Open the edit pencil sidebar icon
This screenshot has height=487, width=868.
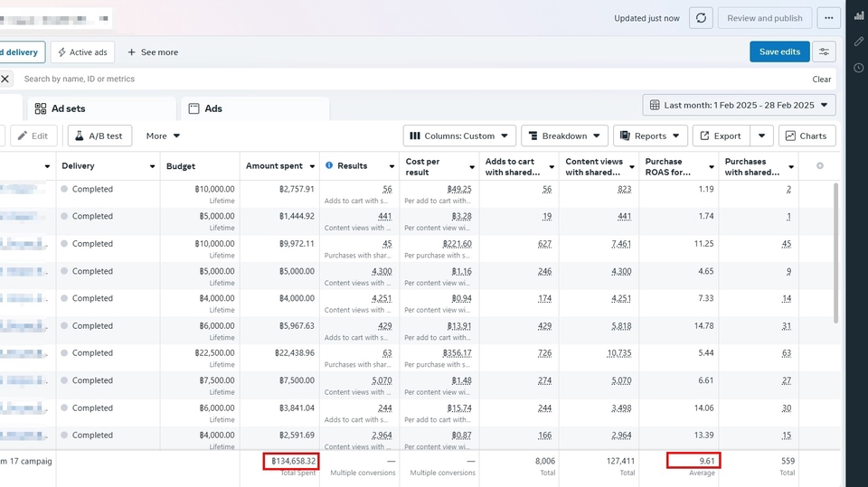[859, 42]
